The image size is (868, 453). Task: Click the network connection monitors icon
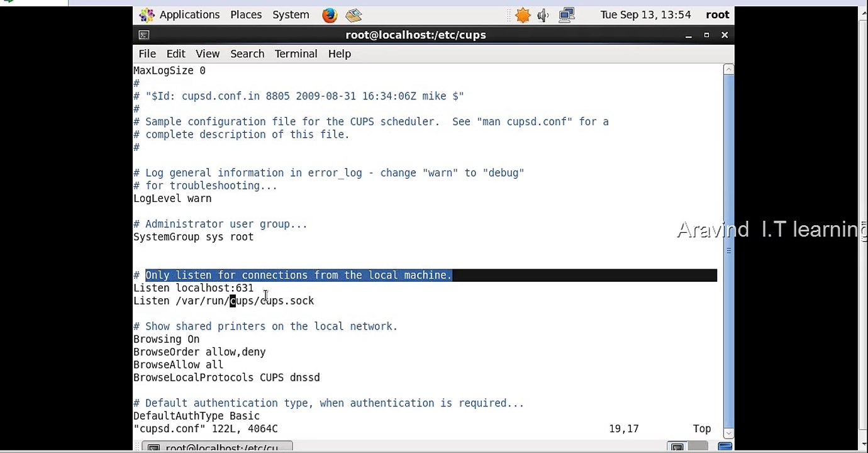point(567,15)
